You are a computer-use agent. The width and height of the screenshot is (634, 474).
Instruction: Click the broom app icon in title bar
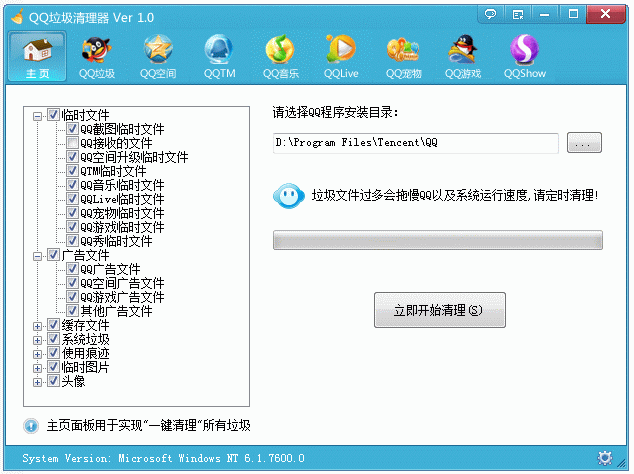(x=17, y=17)
